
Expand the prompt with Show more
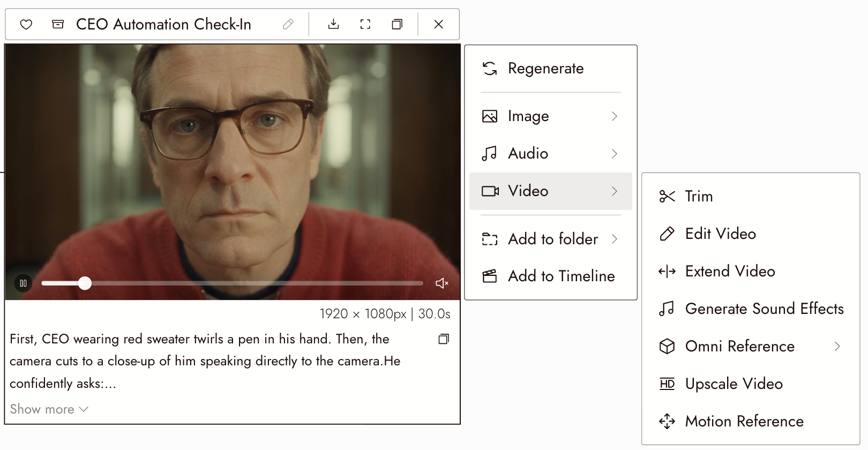[49, 409]
